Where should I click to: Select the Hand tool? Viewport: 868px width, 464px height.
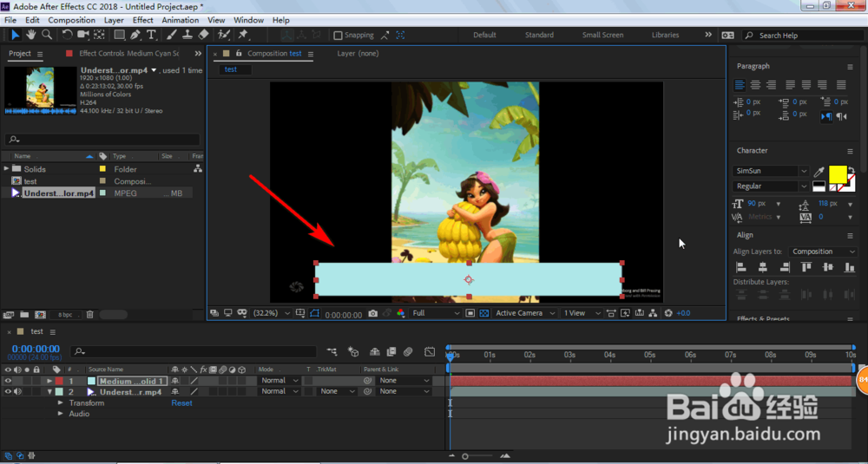pos(31,35)
